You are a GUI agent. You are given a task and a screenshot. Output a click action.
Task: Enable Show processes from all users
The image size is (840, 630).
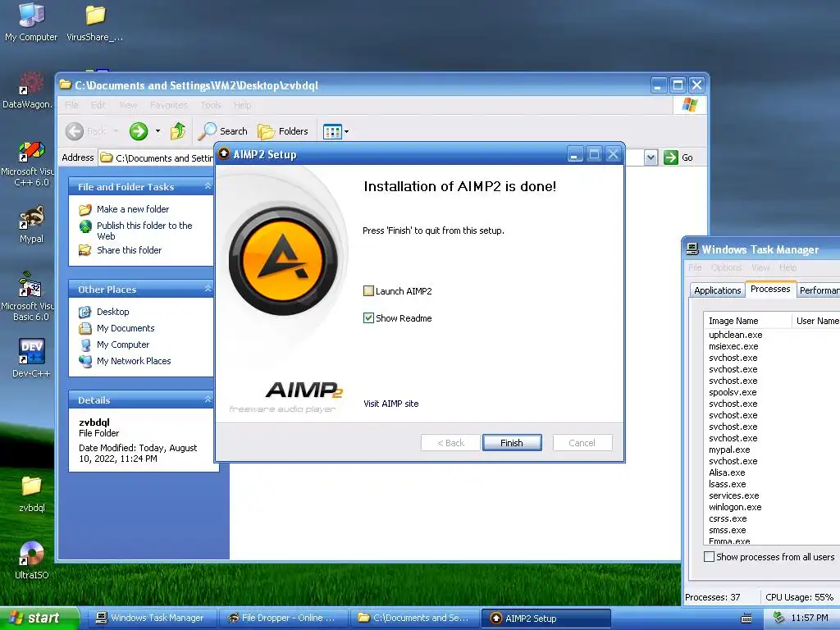pos(709,557)
